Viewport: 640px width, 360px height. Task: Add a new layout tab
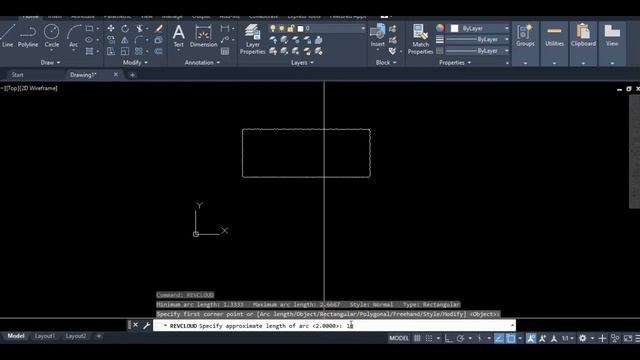pos(98,336)
